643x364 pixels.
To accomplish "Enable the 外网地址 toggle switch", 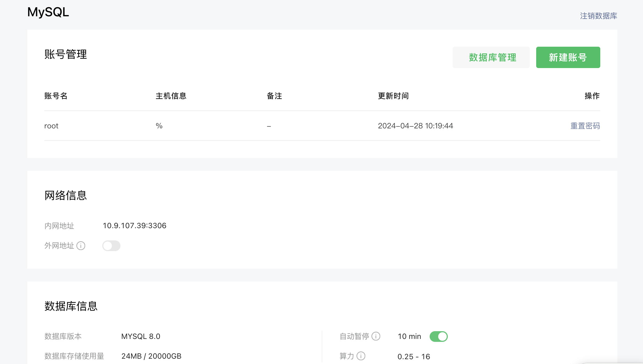I will tap(111, 246).
